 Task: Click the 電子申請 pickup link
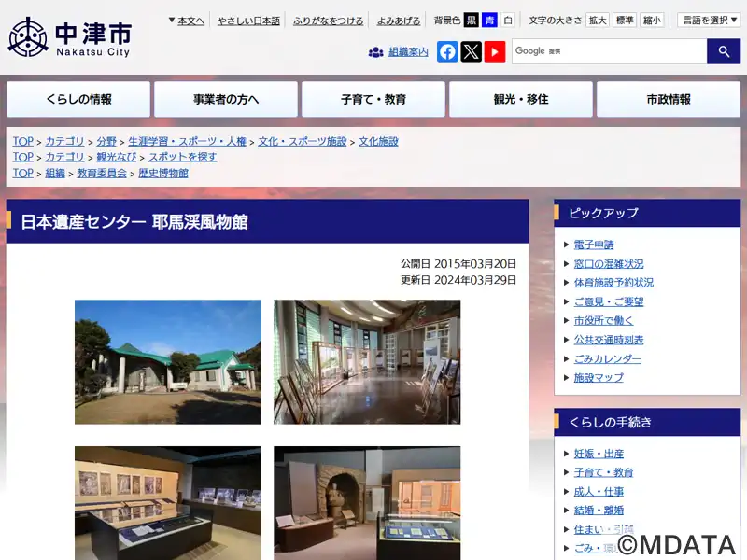594,245
